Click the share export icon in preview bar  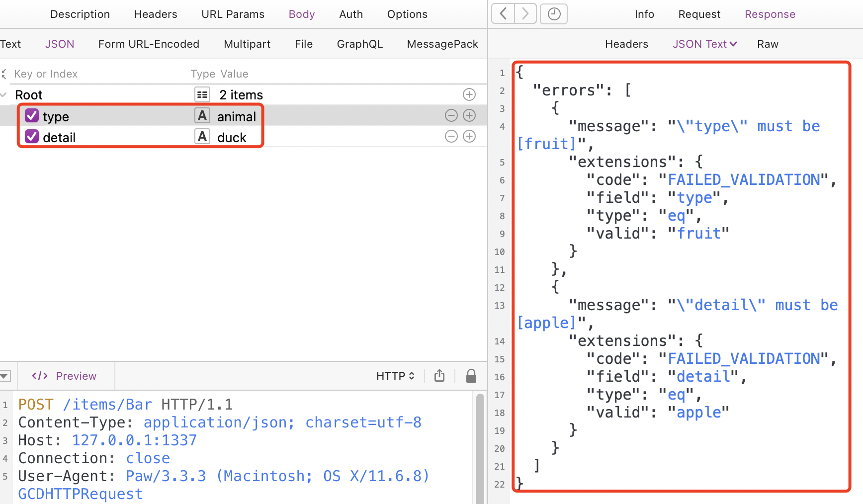(439, 376)
